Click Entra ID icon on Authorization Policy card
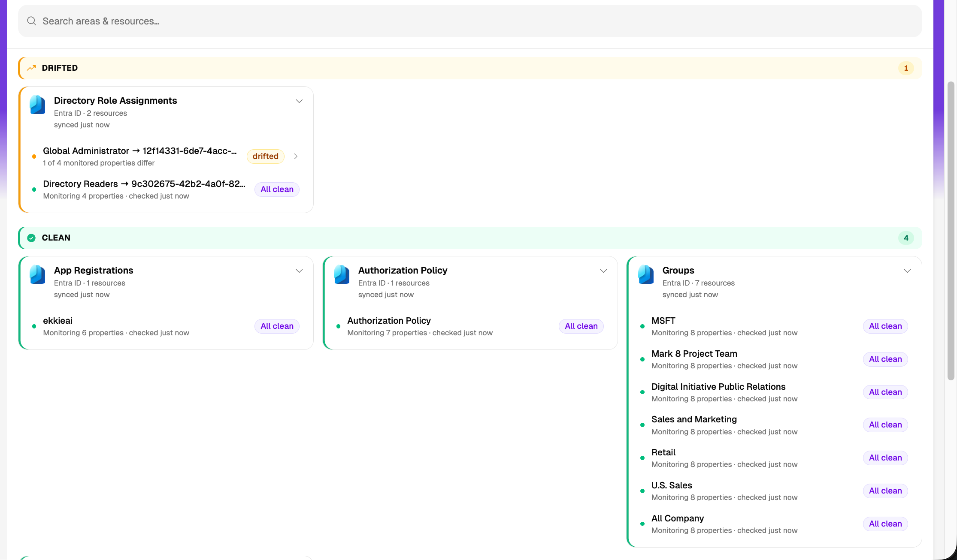 (x=342, y=274)
